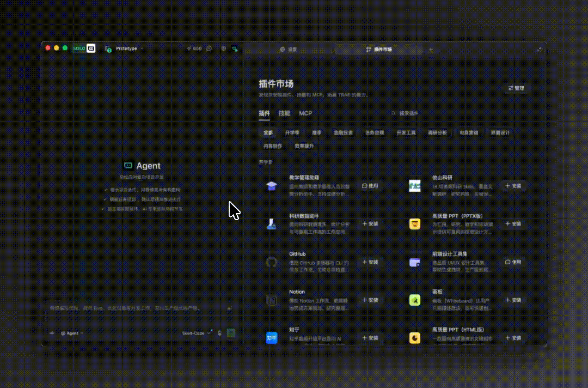Click the GitHub plugin title text
The height and width of the screenshot is (388, 588).
click(x=297, y=254)
